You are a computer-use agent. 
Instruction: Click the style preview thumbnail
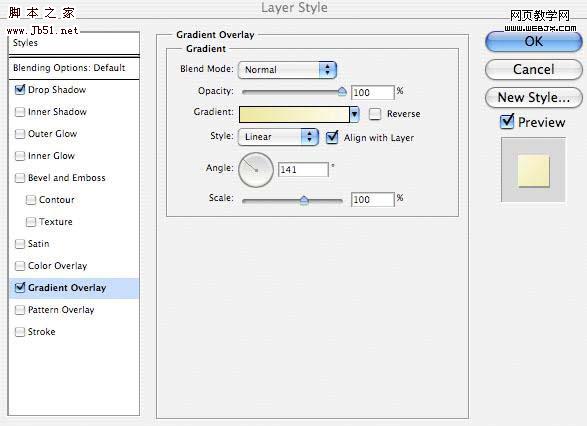(x=533, y=170)
